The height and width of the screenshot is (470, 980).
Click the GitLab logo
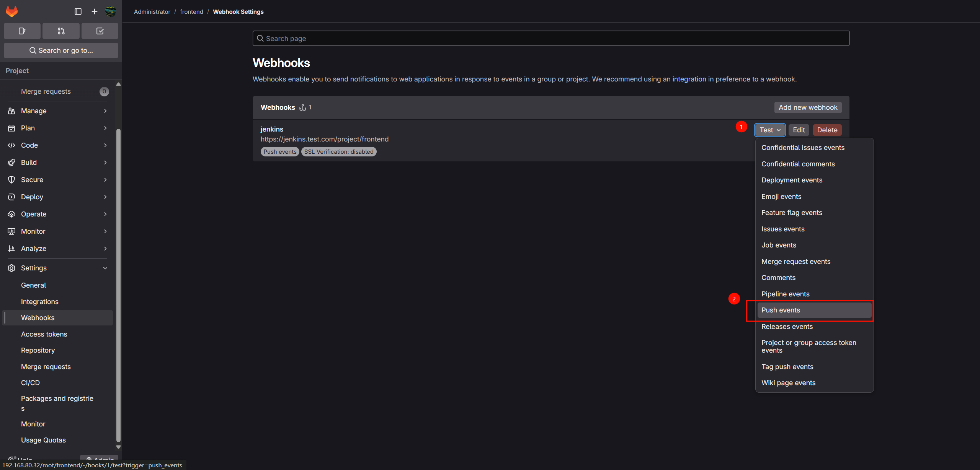click(x=12, y=11)
